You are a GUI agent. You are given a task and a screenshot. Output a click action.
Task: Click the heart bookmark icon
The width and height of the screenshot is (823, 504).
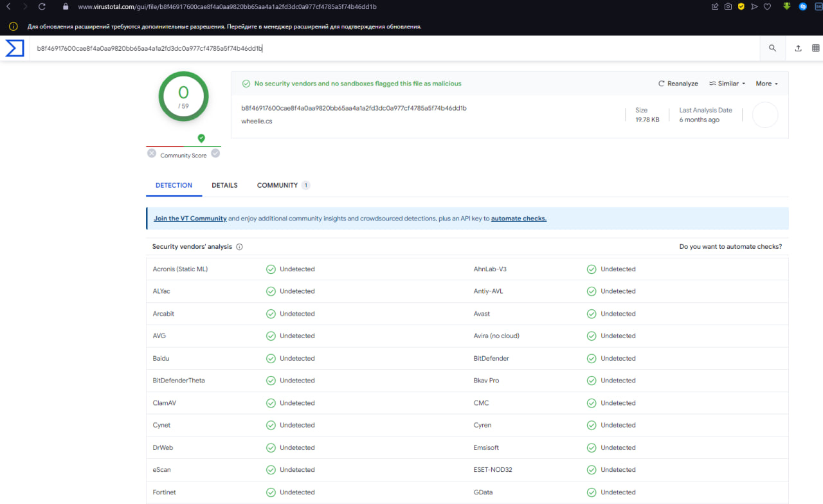[x=767, y=6]
